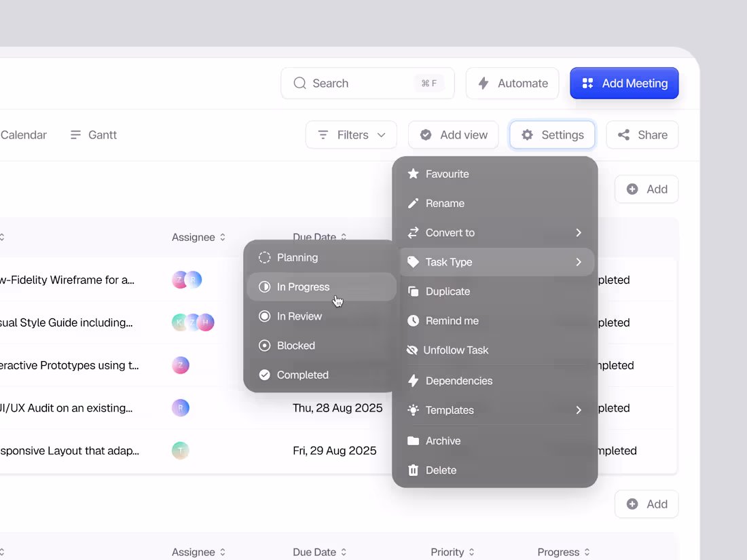Click the Favourite star icon
The width and height of the screenshot is (747, 560).
coord(413,174)
